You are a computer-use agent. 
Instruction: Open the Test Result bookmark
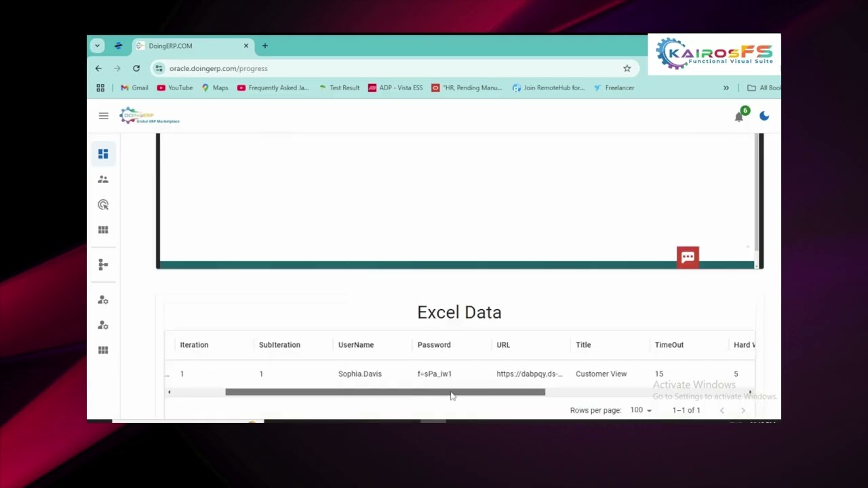[x=339, y=87]
